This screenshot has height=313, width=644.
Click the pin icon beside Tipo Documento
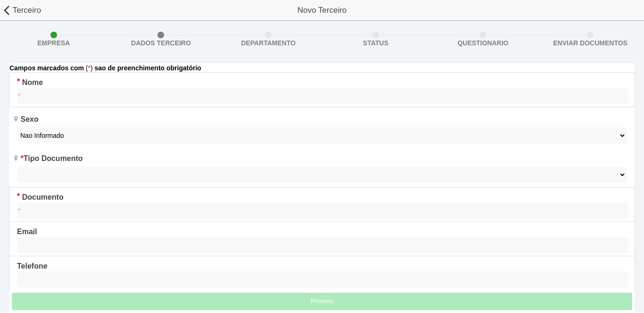16,158
